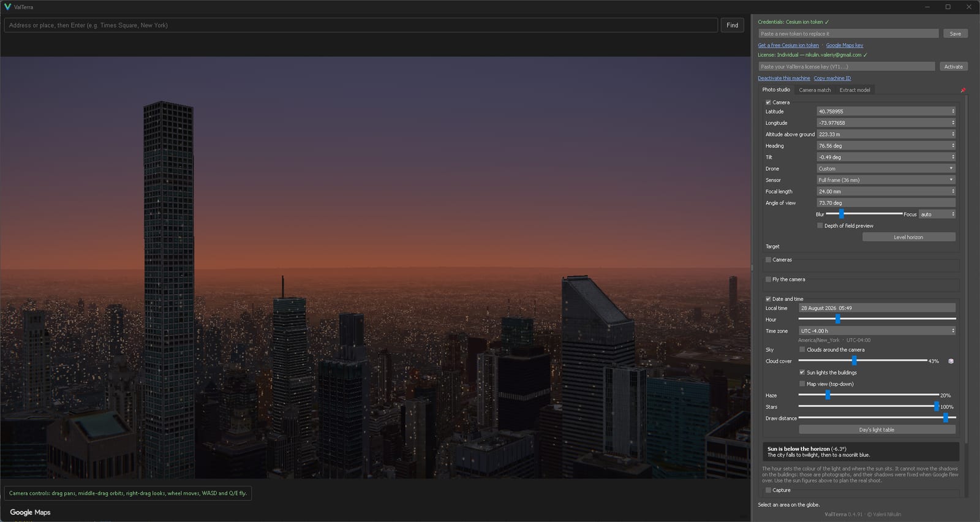Click the Stars slider handle

(x=937, y=407)
